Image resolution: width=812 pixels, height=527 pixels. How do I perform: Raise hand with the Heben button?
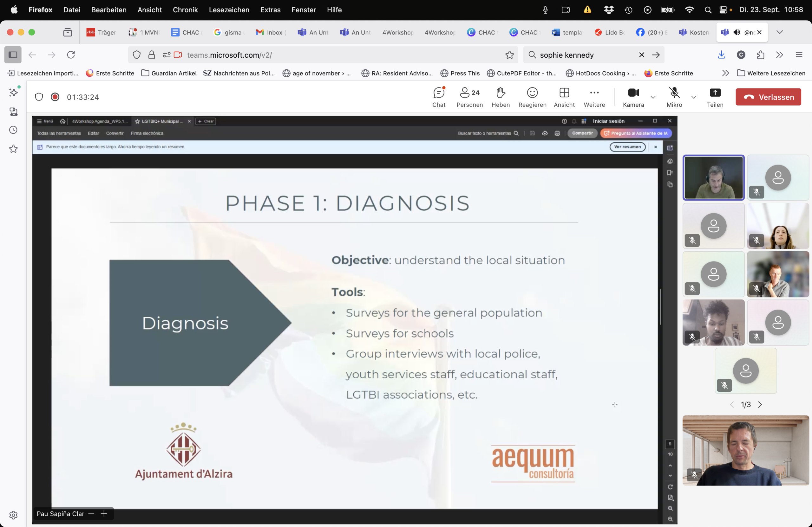point(501,97)
